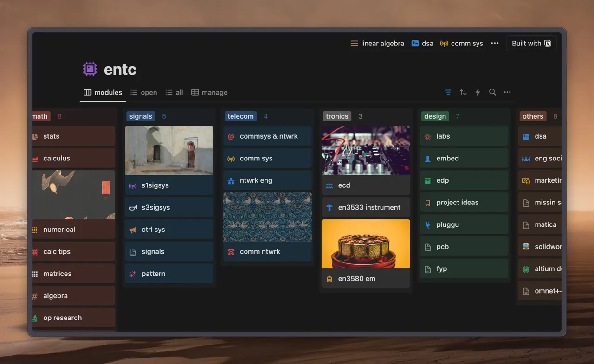Image resolution: width=594 pixels, height=364 pixels.
Task: Open the fyp card
Action: click(464, 269)
